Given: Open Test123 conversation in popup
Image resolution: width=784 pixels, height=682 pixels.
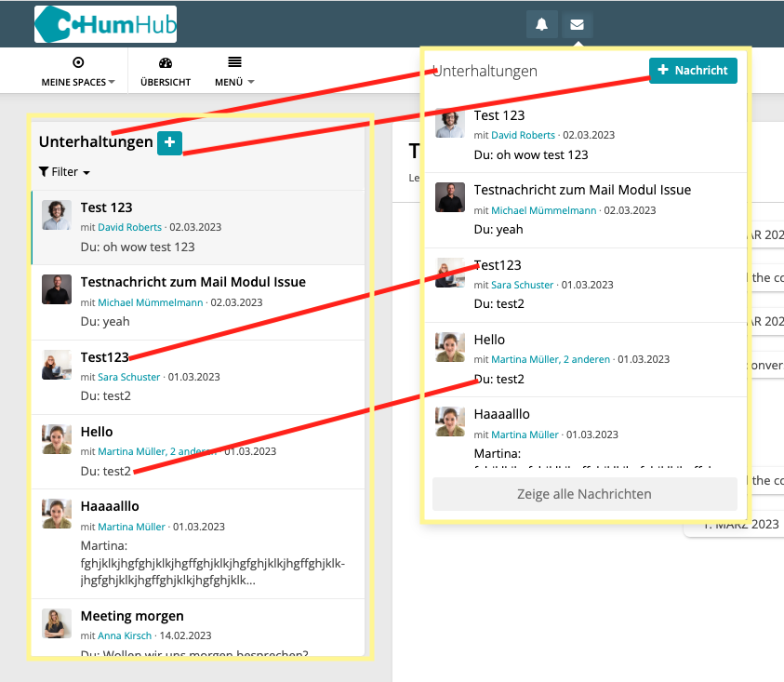Looking at the screenshot, I should click(x=586, y=285).
